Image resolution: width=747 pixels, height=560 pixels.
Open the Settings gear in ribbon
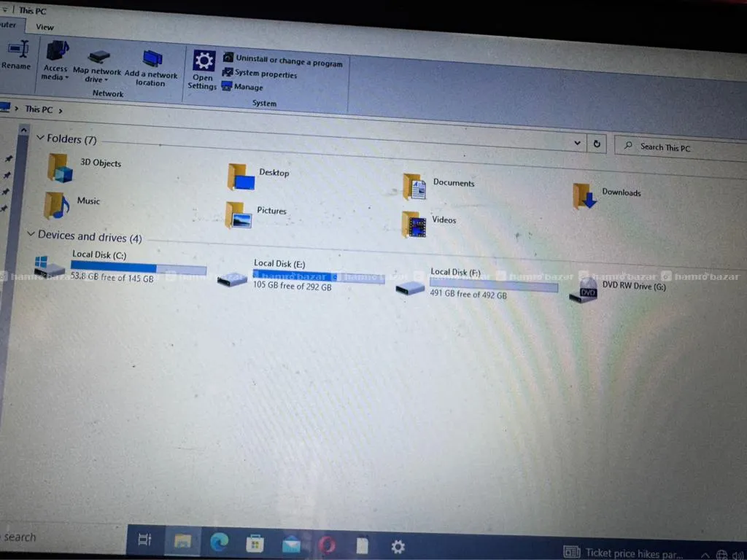(x=204, y=62)
